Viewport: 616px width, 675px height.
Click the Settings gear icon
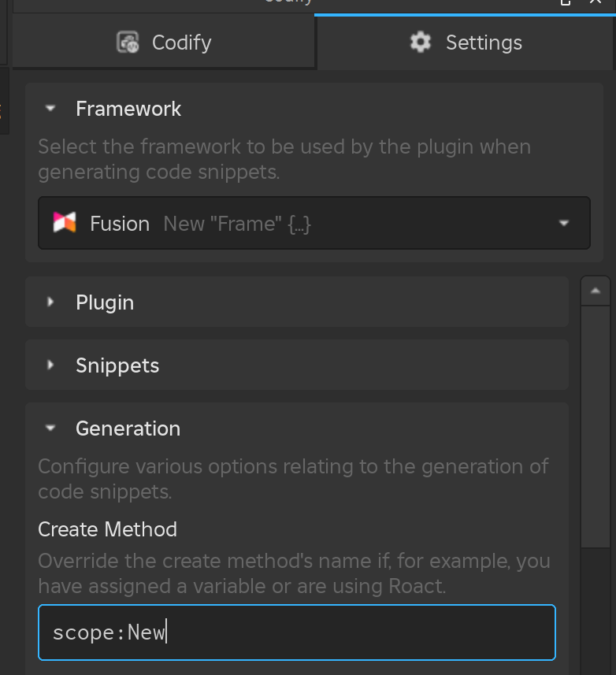(421, 43)
